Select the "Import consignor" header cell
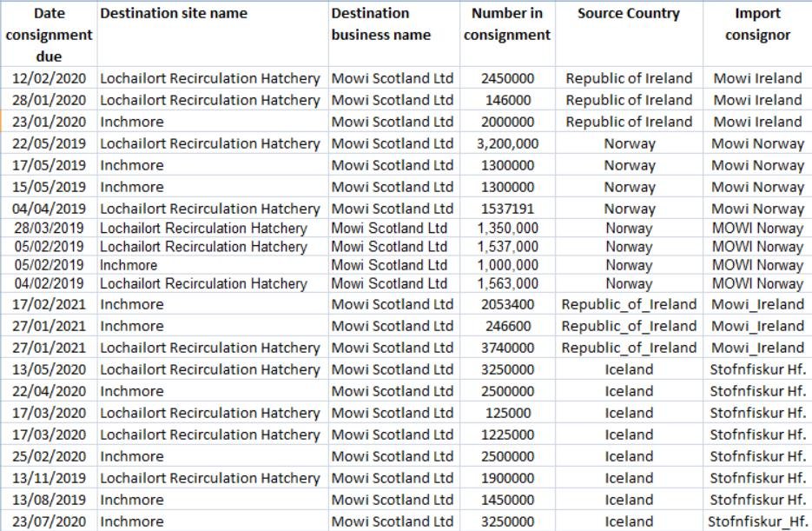 click(757, 24)
